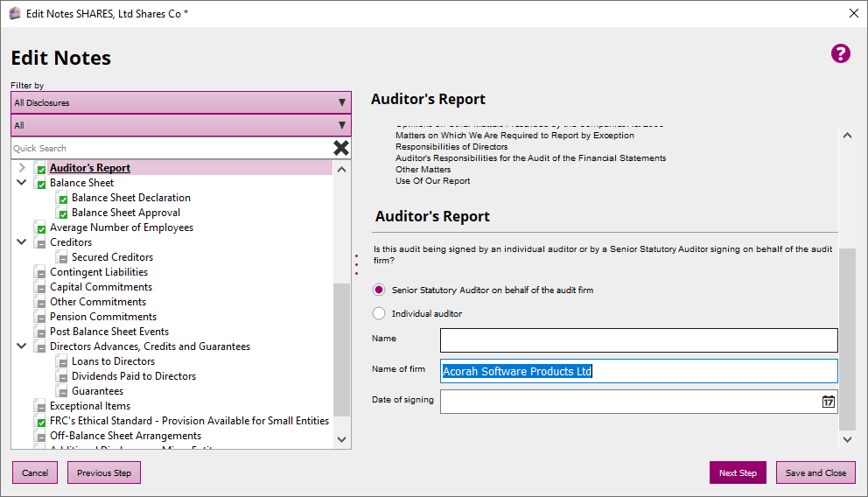Screen dimensions: 868x497
Task: Click the panel splitter three-dot handle
Action: point(356,263)
